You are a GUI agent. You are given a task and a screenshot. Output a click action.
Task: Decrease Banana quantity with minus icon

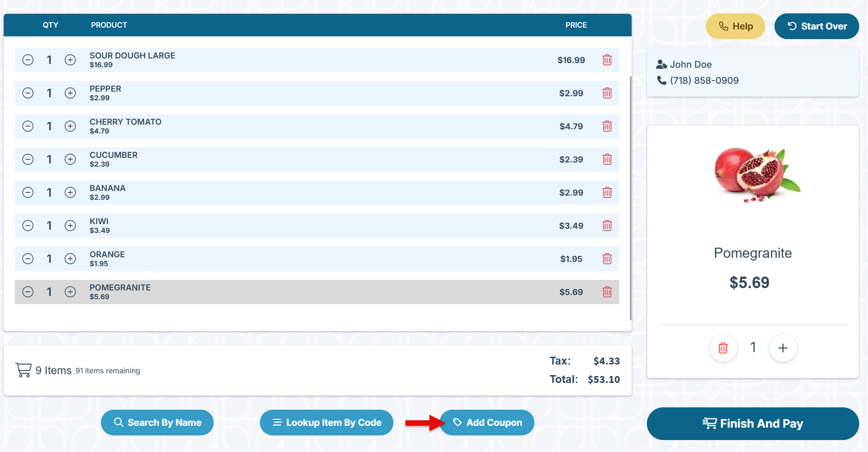pos(28,192)
